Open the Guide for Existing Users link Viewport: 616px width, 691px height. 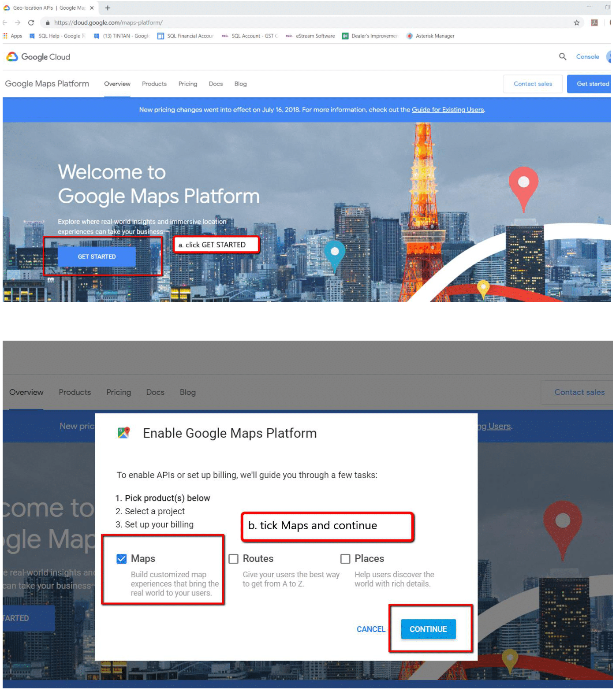[448, 110]
